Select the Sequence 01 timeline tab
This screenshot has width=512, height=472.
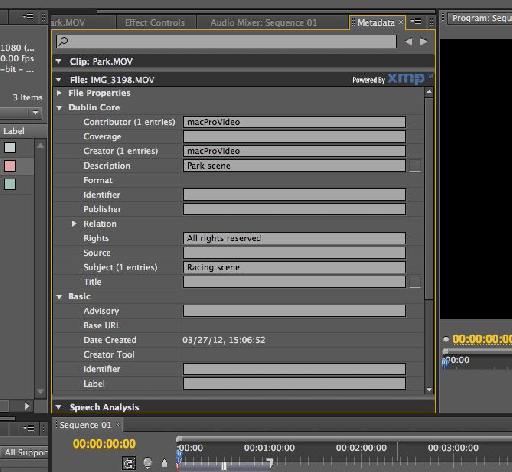click(85, 425)
